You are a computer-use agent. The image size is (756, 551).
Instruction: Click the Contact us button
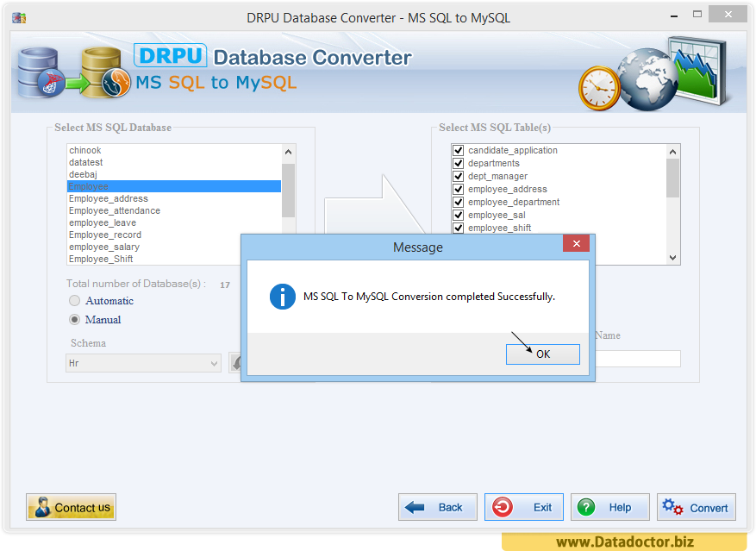(x=71, y=507)
